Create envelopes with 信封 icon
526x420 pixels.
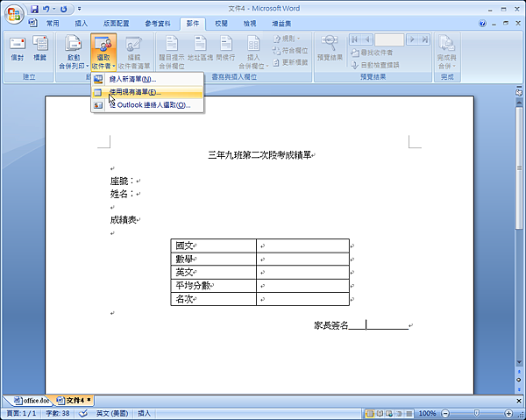(x=18, y=49)
